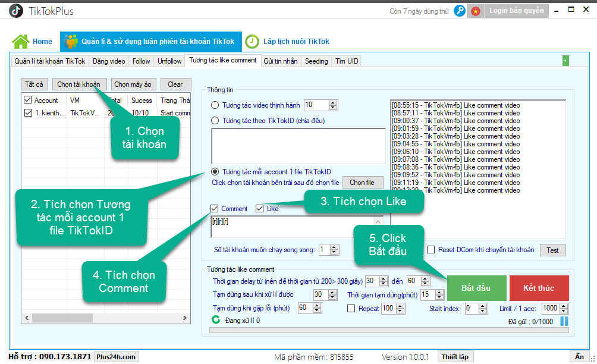This screenshot has height=364, width=597.
Task: Adjust Tạm dừng khi gặp lỗi stepper
Action: 317,308
